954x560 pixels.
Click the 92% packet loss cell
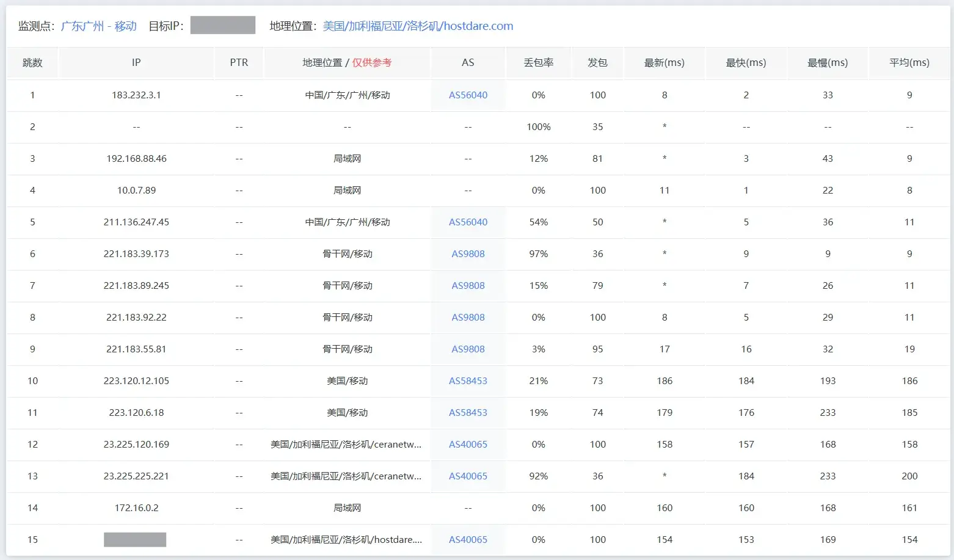click(x=538, y=476)
